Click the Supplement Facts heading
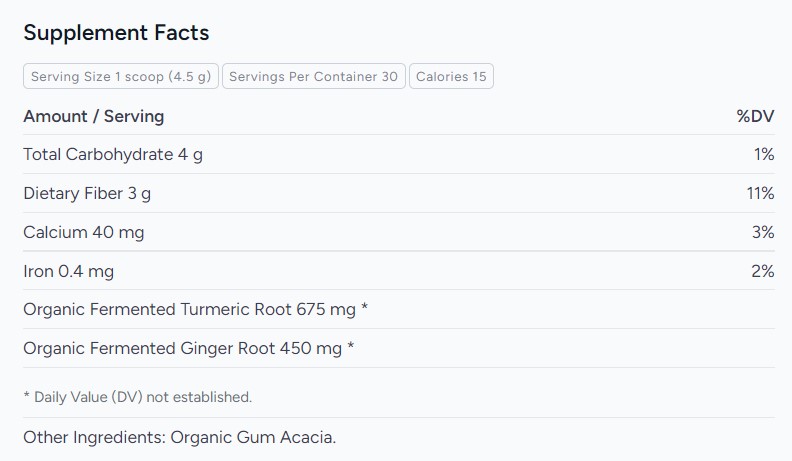 (116, 33)
